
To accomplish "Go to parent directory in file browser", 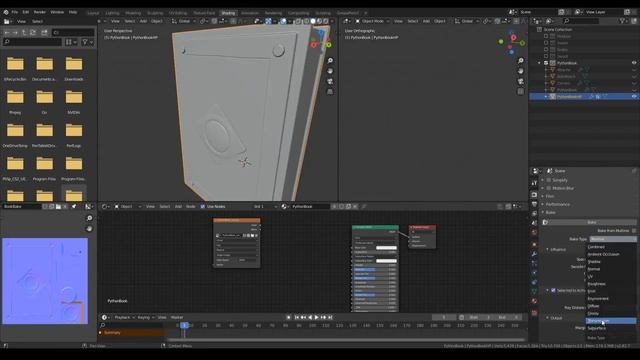I will (x=24, y=32).
